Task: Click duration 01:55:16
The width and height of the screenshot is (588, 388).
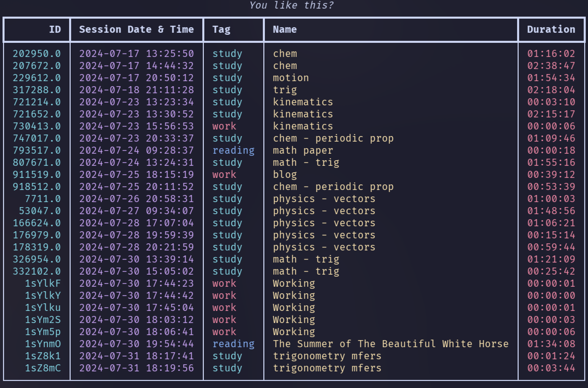Action: tap(551, 163)
